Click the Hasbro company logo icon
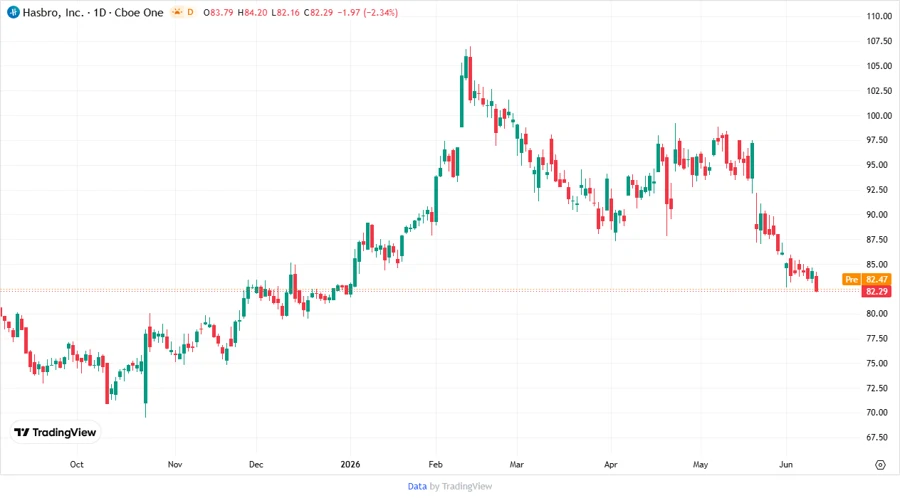This screenshot has height=498, width=900. tap(13, 12)
